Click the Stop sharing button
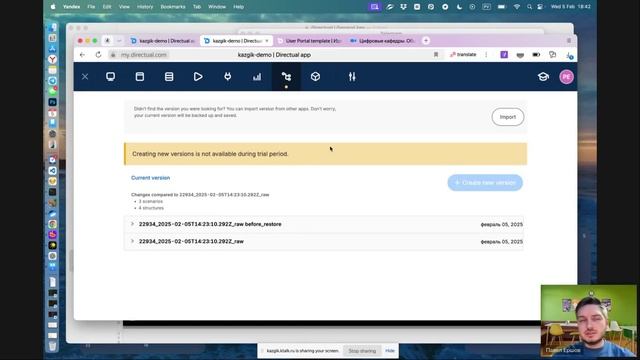Viewport: 640px width, 360px height. tap(362, 351)
